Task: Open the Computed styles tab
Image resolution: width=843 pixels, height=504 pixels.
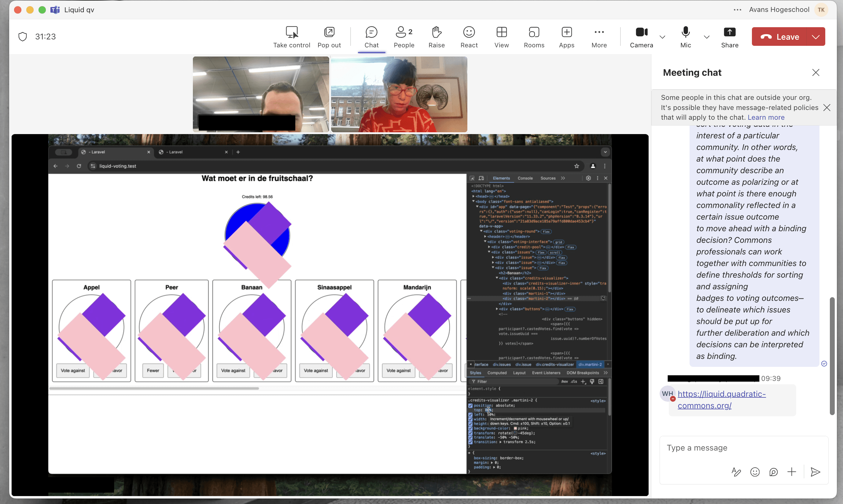Action: coord(497,373)
